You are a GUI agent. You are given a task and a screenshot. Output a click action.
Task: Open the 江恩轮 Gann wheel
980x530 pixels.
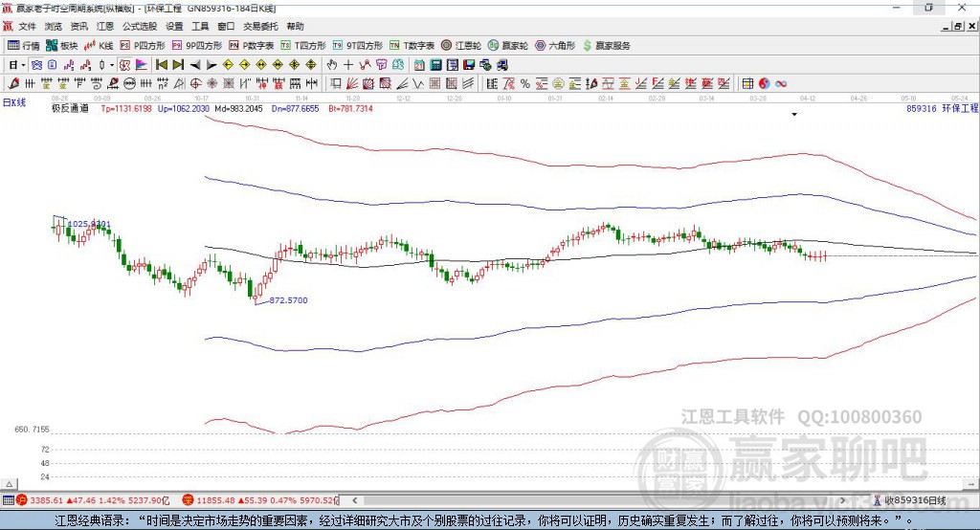[x=461, y=46]
